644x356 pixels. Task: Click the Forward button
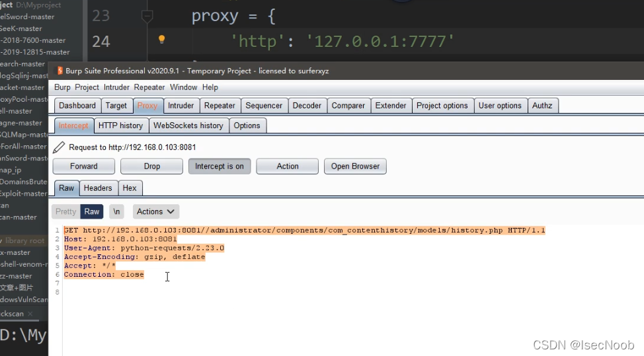click(x=84, y=166)
